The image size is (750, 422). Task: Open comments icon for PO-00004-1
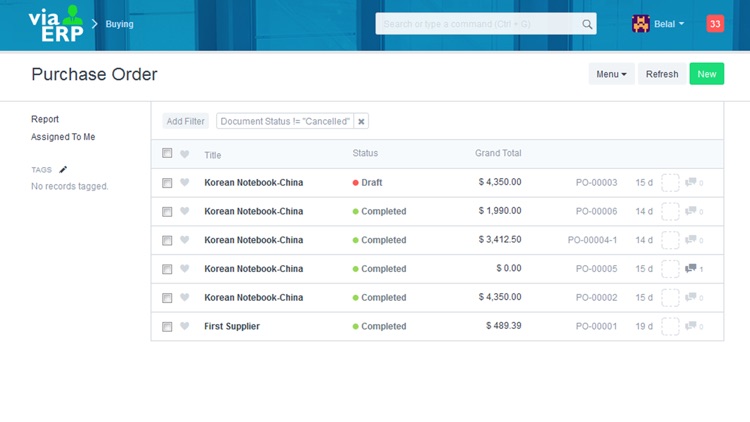pyautogui.click(x=690, y=240)
